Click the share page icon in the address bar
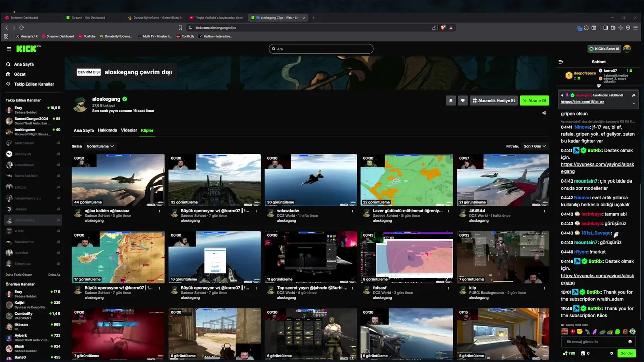 (434, 28)
